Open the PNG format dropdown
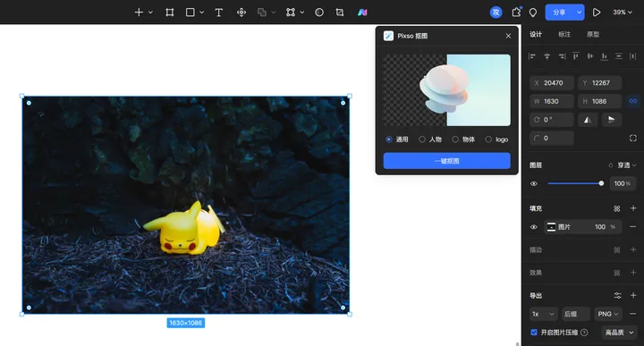This screenshot has width=644, height=346. 608,314
